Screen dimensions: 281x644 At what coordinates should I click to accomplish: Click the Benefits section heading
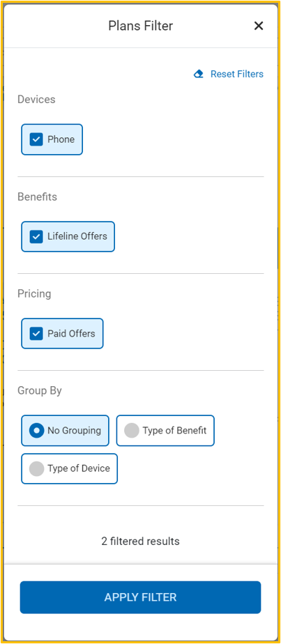pyautogui.click(x=37, y=197)
